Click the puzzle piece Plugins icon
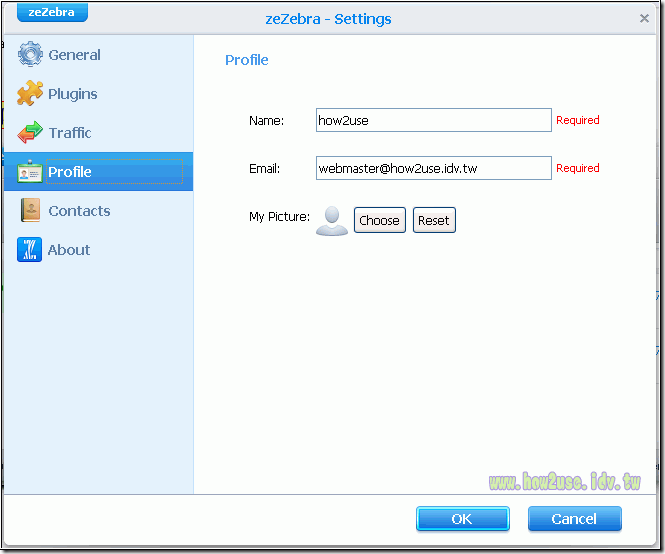 click(x=30, y=94)
